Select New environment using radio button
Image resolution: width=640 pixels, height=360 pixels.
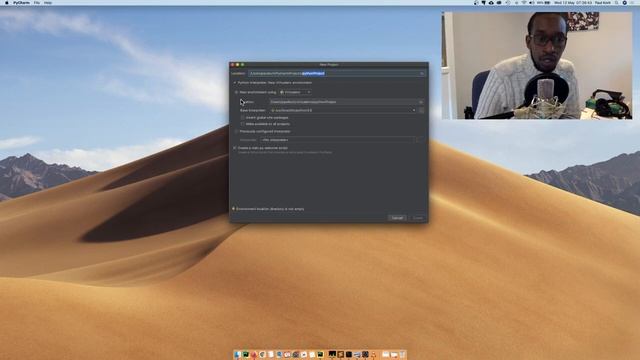point(236,92)
